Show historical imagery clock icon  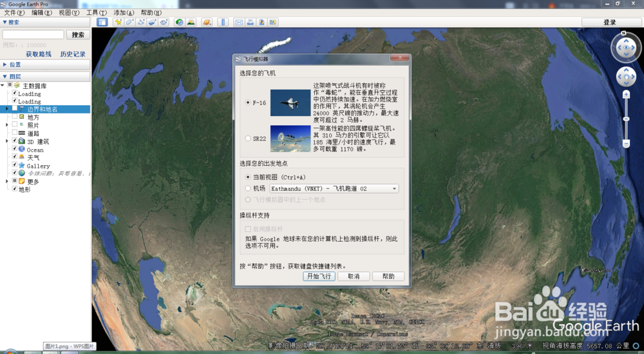pyautogui.click(x=180, y=22)
